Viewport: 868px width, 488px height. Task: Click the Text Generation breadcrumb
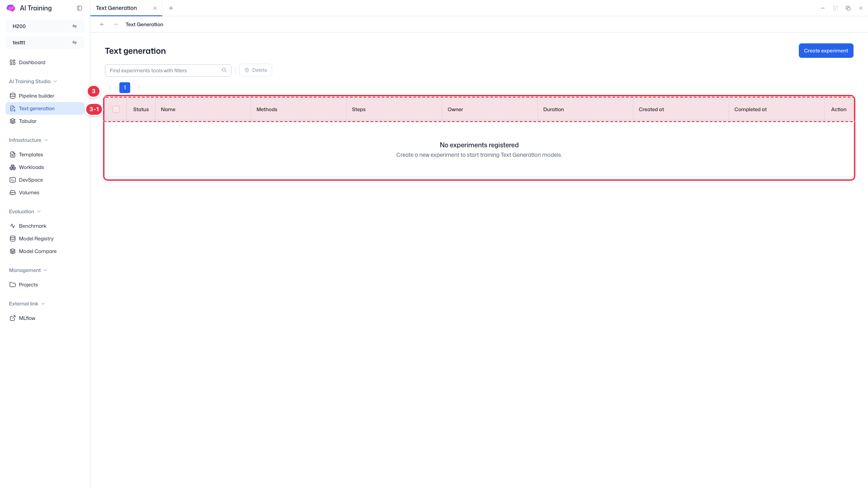click(x=144, y=24)
